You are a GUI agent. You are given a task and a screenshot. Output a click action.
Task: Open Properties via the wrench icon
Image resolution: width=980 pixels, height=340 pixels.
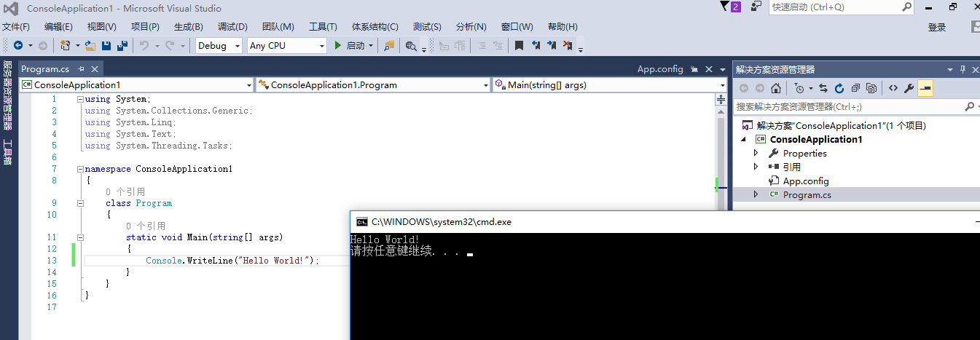point(909,88)
